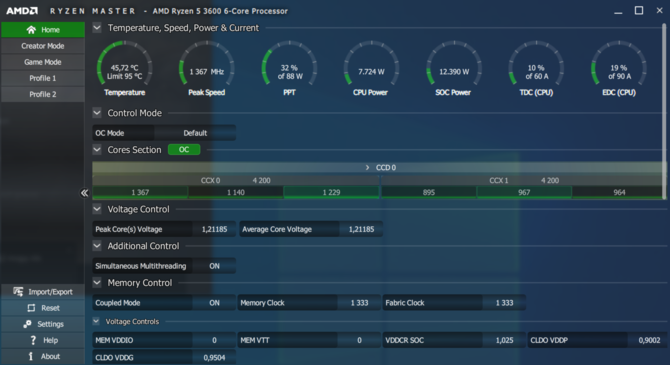Switch to Game Mode
The image size is (670, 365).
pos(43,62)
